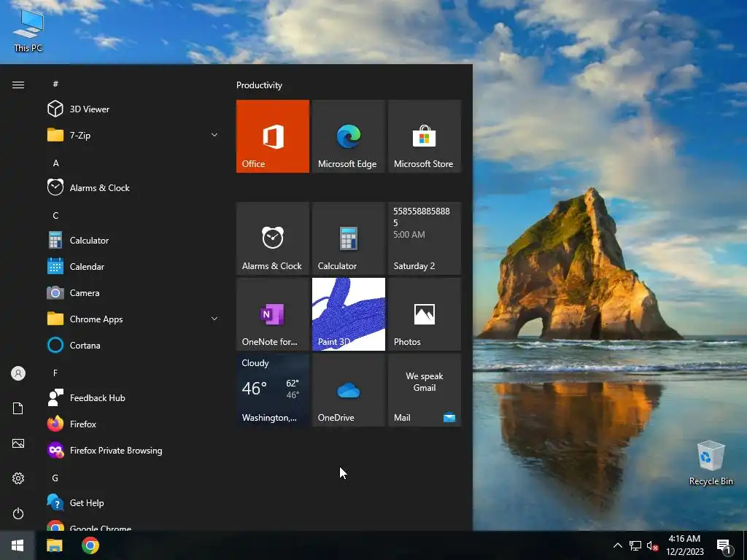Open the Weather tile showing Washington
This screenshot has width=747, height=560.
273,390
